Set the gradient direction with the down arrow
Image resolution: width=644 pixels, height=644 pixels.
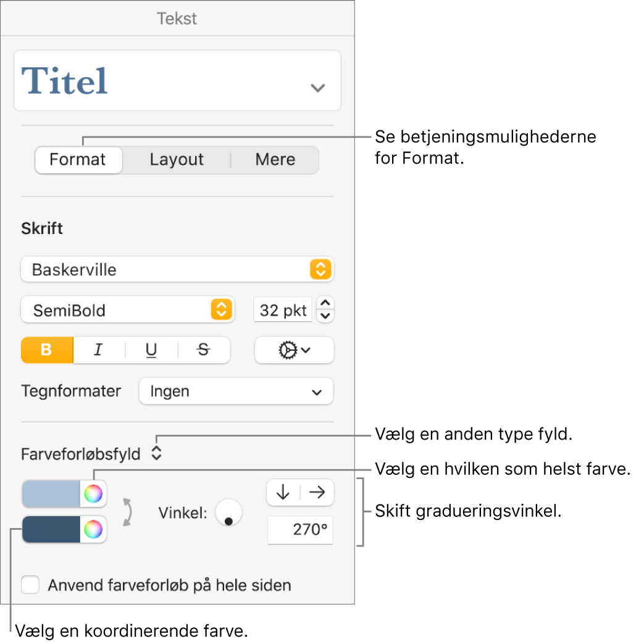coord(283,492)
